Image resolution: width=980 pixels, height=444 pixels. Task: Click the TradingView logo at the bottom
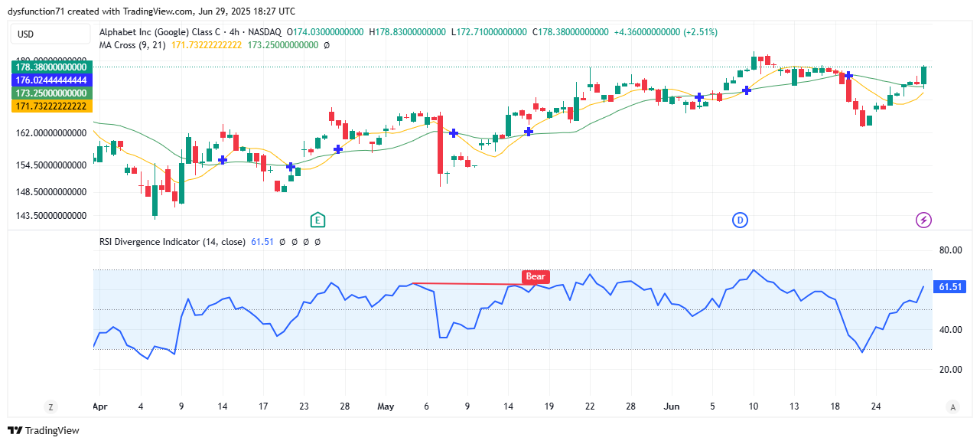pyautogui.click(x=44, y=431)
